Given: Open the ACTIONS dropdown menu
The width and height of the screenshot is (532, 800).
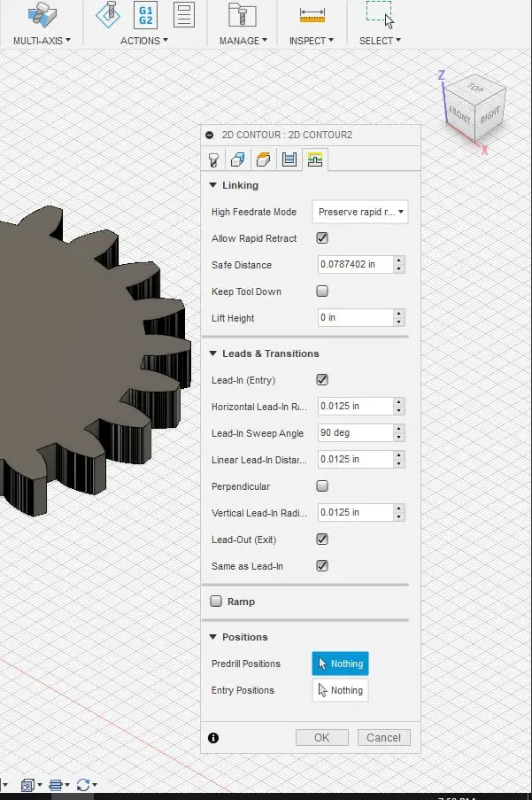Looking at the screenshot, I should click(x=144, y=41).
